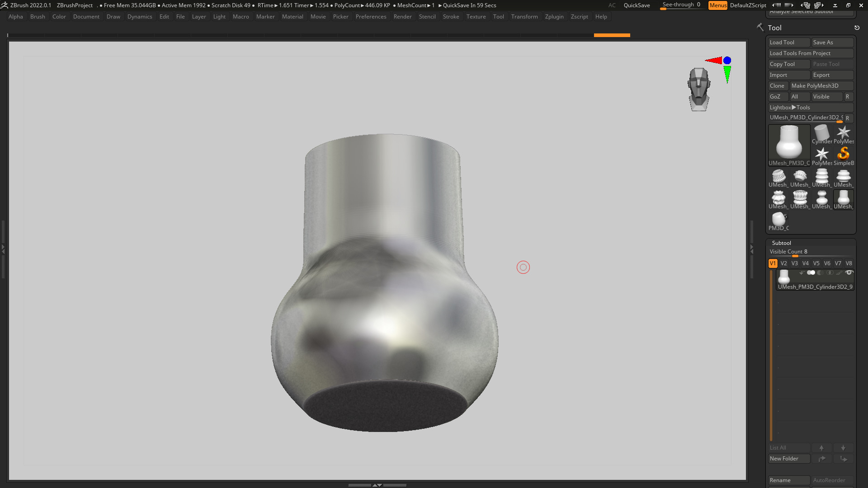Adjust the tool item slider under tool name

click(x=806, y=118)
